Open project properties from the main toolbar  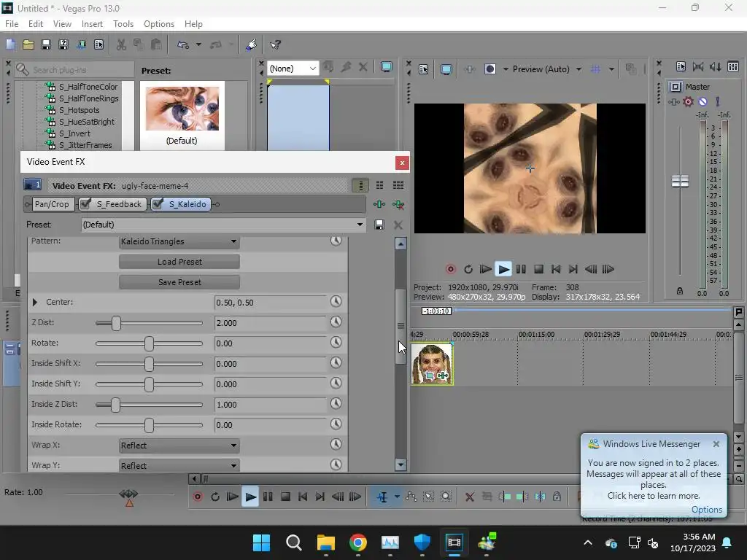tap(98, 44)
